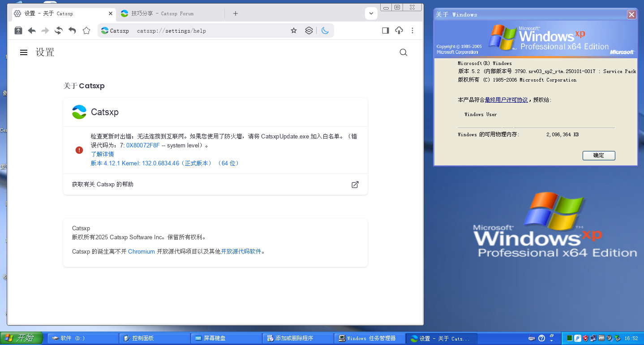Switch to the 设置 - 关于 Catsxp tab
644x345 pixels.
coord(63,13)
